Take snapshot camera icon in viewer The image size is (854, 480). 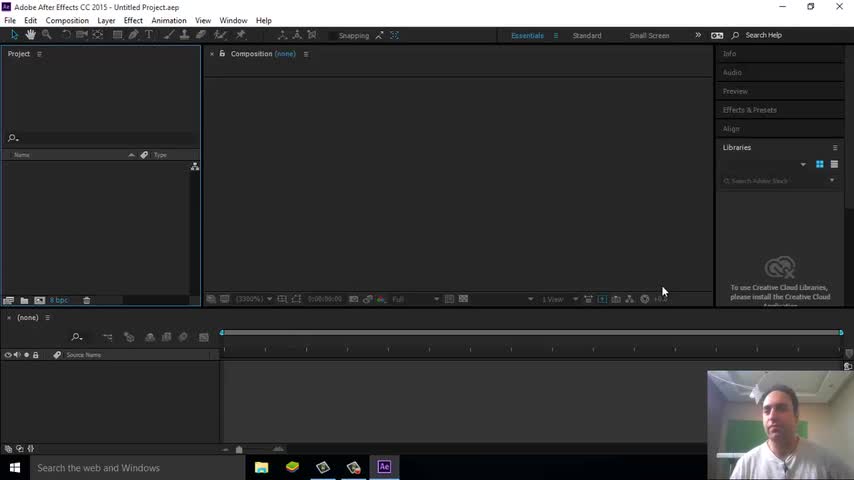click(353, 299)
